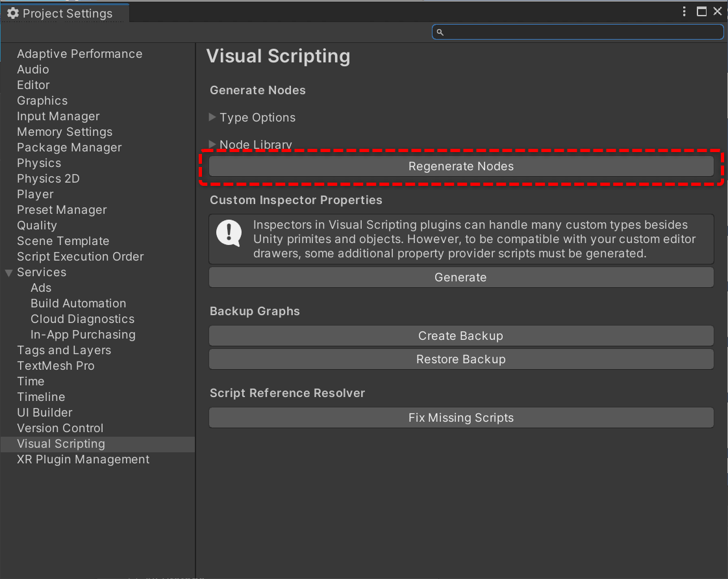This screenshot has width=728, height=579.
Task: Open Input Manager settings
Action: [58, 116]
